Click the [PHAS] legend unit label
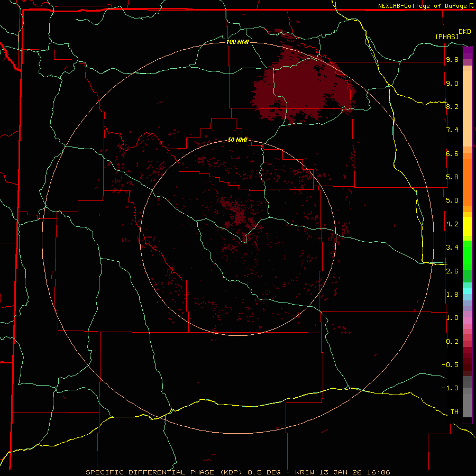This screenshot has width=476, height=476. 447,36
